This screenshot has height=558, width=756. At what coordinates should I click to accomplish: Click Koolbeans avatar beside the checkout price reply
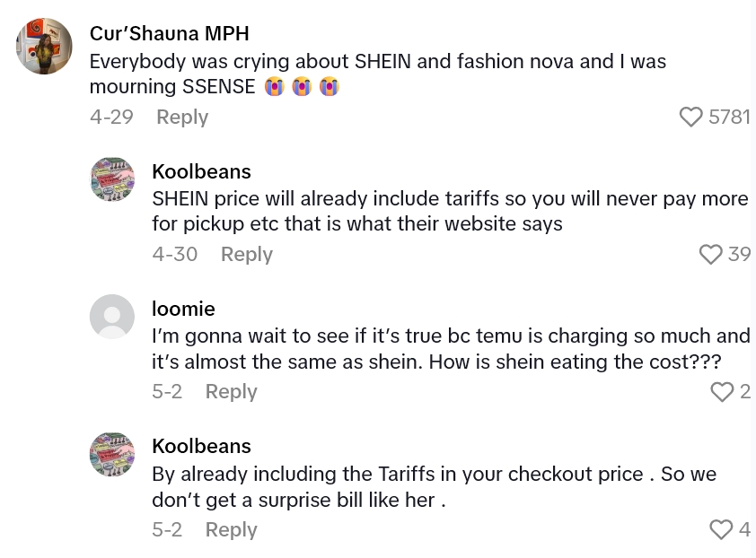point(112,454)
